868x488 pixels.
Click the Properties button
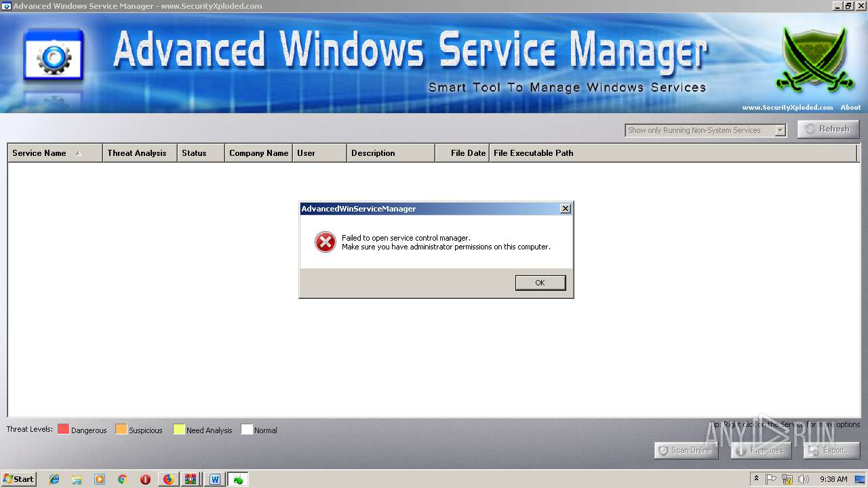pyautogui.click(x=762, y=450)
